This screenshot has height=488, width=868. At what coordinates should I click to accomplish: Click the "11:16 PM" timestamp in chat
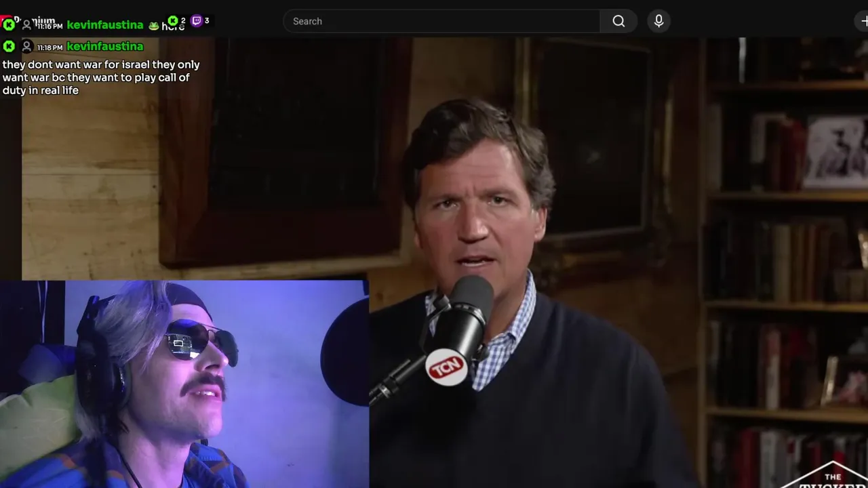coord(50,26)
